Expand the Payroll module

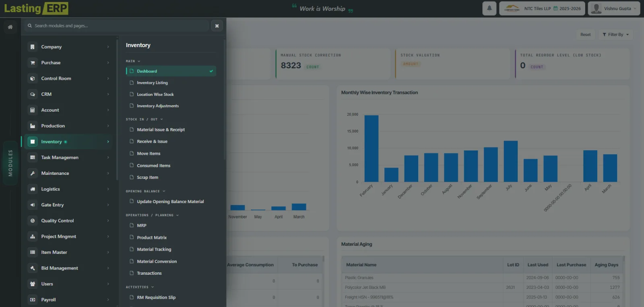coord(68,300)
